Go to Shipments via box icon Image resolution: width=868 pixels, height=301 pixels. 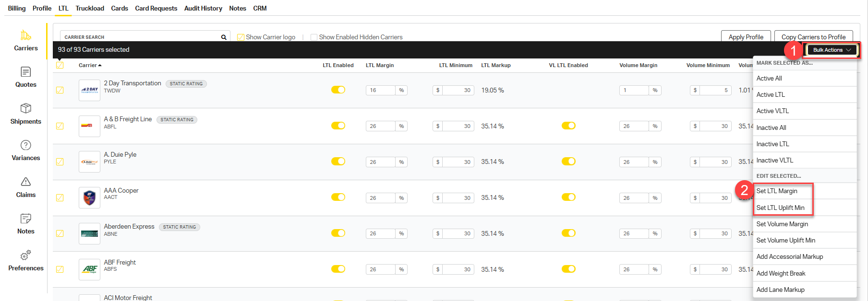[26, 108]
